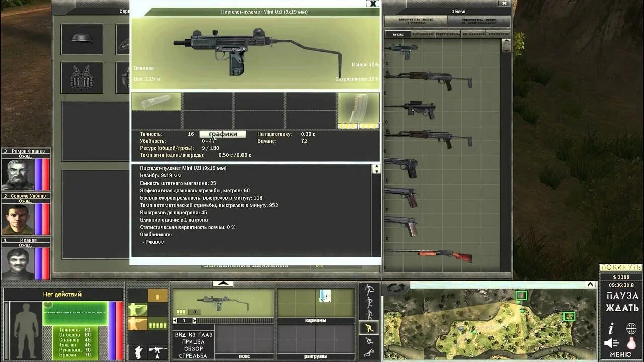
Task: Increase weapon slot number with right arrow
Action: pyautogui.click(x=194, y=320)
